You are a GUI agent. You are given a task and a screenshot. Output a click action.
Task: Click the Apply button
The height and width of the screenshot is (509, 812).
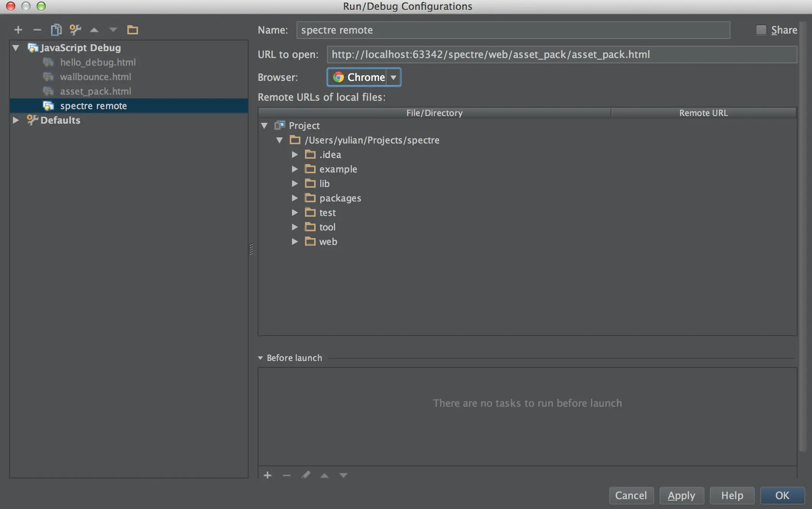point(681,495)
